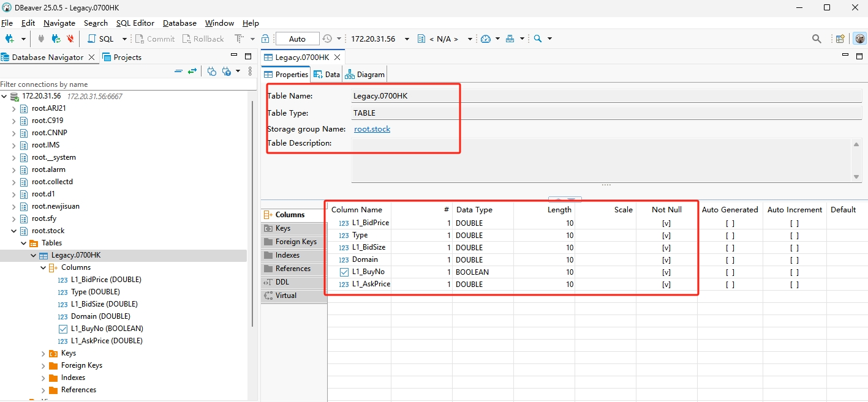Click the dashboard gauge icon in toolbar
Viewport: 868px width, 402px height.
[x=486, y=39]
